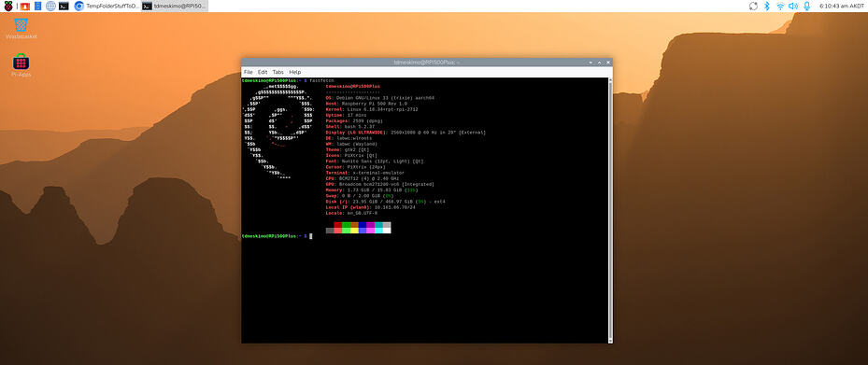Open the Wi-Fi network menu
Image resolution: width=868 pixels, height=365 pixels.
(x=780, y=7)
